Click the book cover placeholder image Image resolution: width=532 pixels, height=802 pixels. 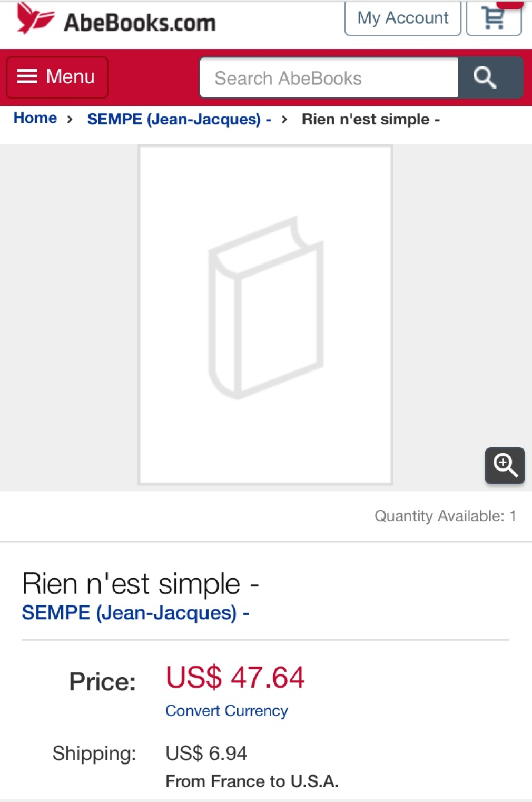click(x=265, y=315)
